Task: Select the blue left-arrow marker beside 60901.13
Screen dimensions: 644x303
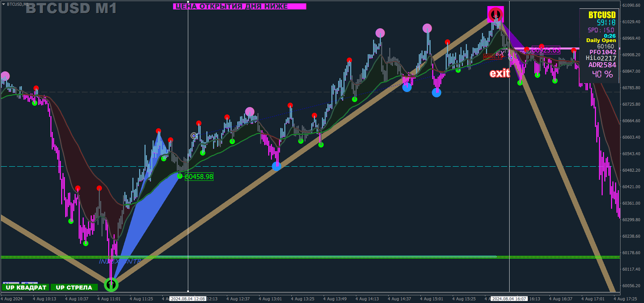Action: tap(511, 58)
